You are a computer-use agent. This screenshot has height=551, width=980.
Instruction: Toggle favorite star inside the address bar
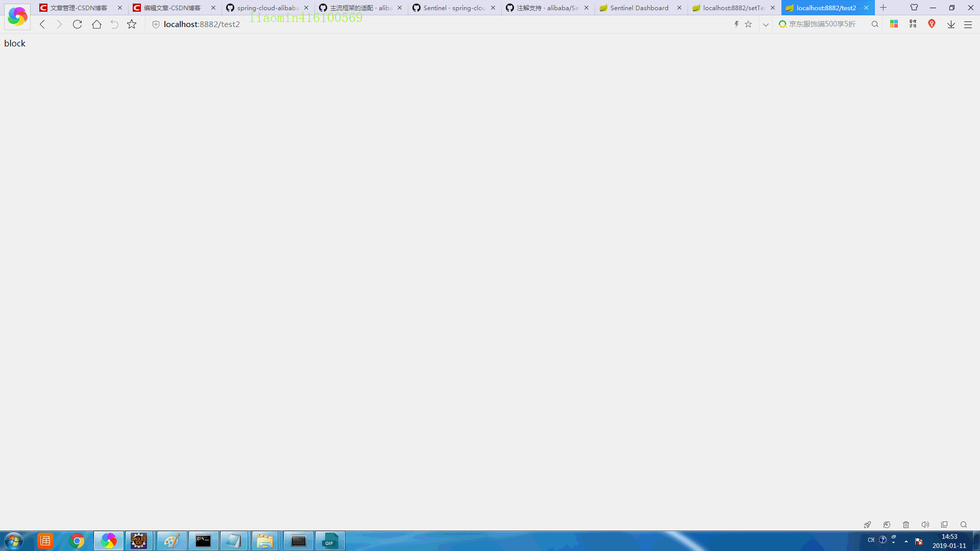748,24
